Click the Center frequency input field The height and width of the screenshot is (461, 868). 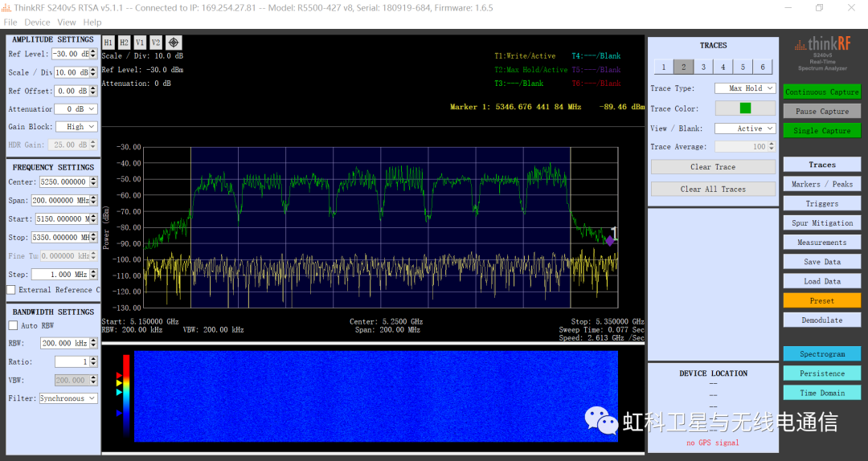coord(63,182)
